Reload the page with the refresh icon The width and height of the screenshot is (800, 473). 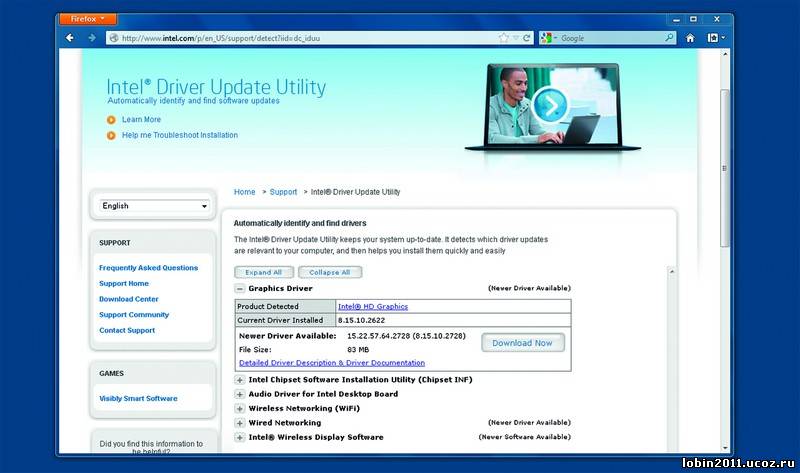pos(526,38)
